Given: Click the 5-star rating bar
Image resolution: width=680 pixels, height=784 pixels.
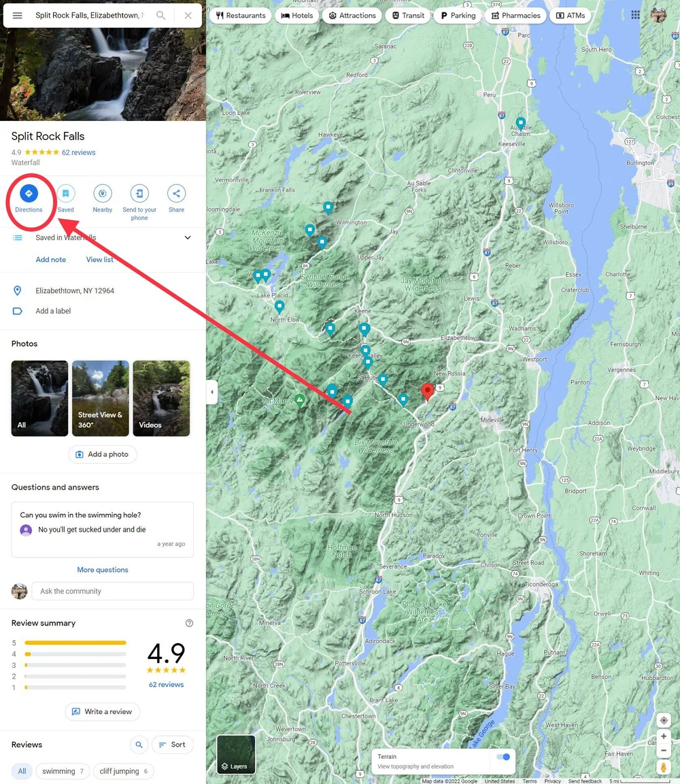Looking at the screenshot, I should click(x=75, y=643).
